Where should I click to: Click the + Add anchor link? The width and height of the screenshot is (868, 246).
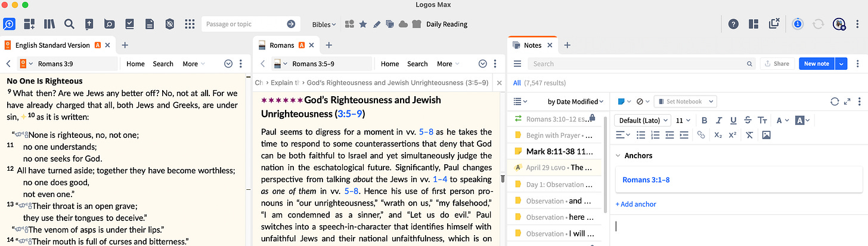pos(635,204)
